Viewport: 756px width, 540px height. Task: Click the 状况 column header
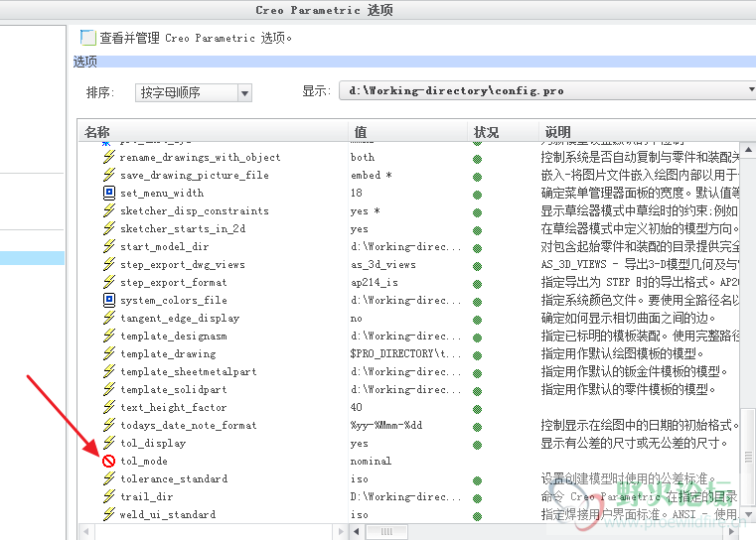(x=503, y=131)
